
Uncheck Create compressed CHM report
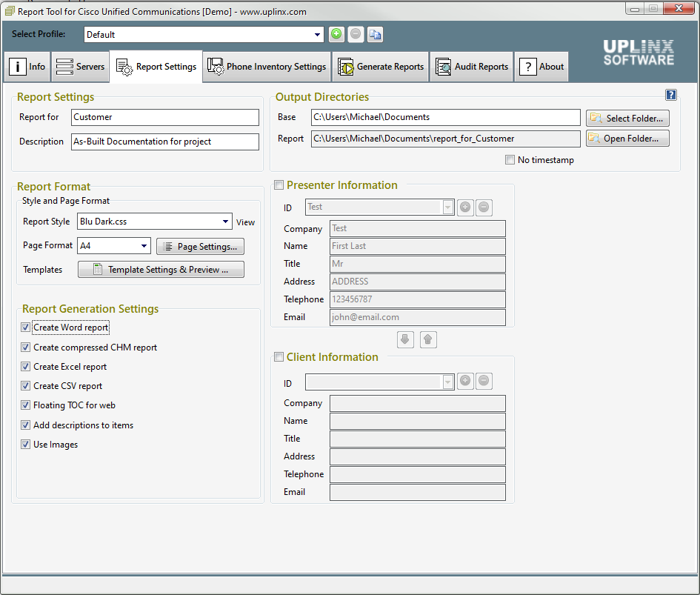click(x=25, y=347)
